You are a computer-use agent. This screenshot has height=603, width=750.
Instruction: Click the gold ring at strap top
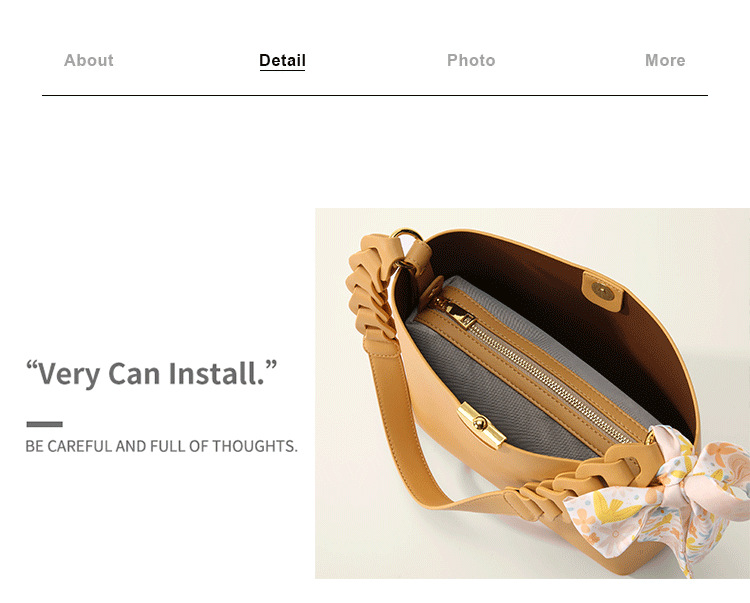tap(406, 236)
